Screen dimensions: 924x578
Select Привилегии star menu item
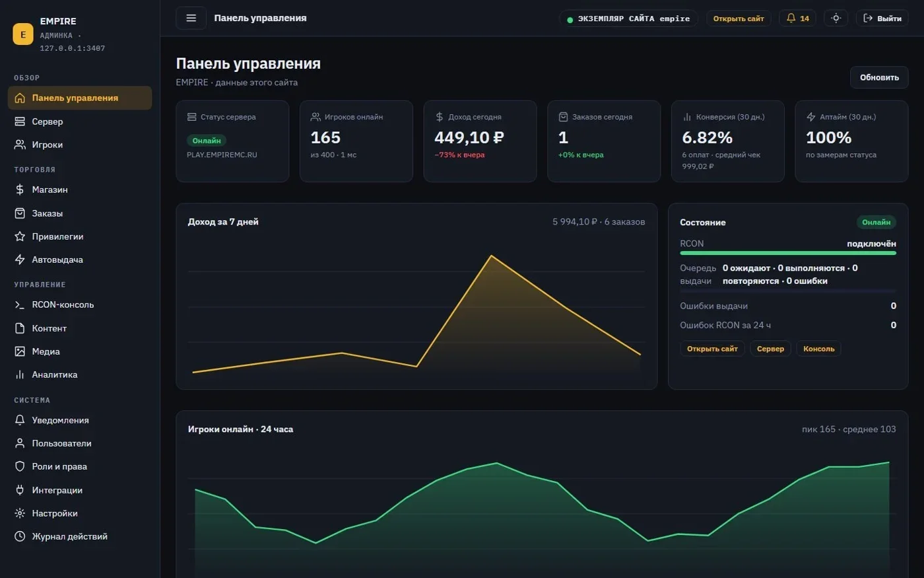click(80, 236)
